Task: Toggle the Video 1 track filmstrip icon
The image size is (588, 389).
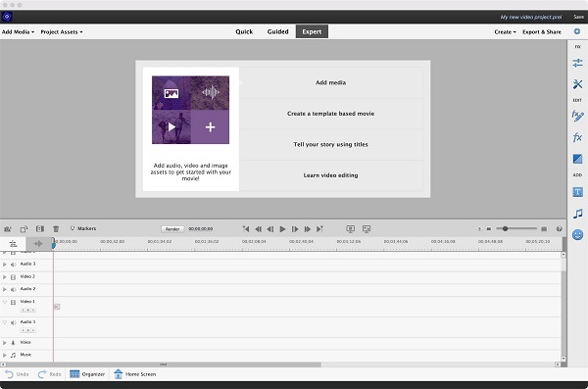Action: point(13,303)
